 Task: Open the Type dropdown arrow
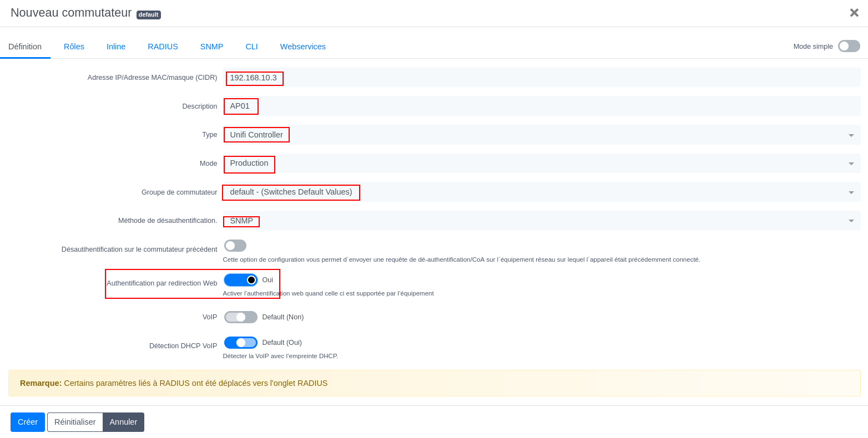[851, 135]
